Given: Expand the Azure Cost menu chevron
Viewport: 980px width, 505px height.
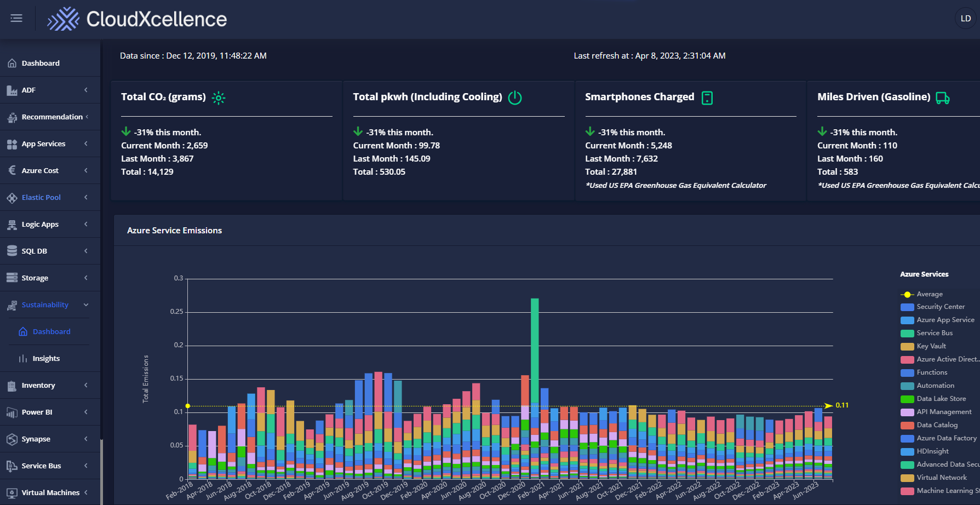Looking at the screenshot, I should [x=86, y=170].
